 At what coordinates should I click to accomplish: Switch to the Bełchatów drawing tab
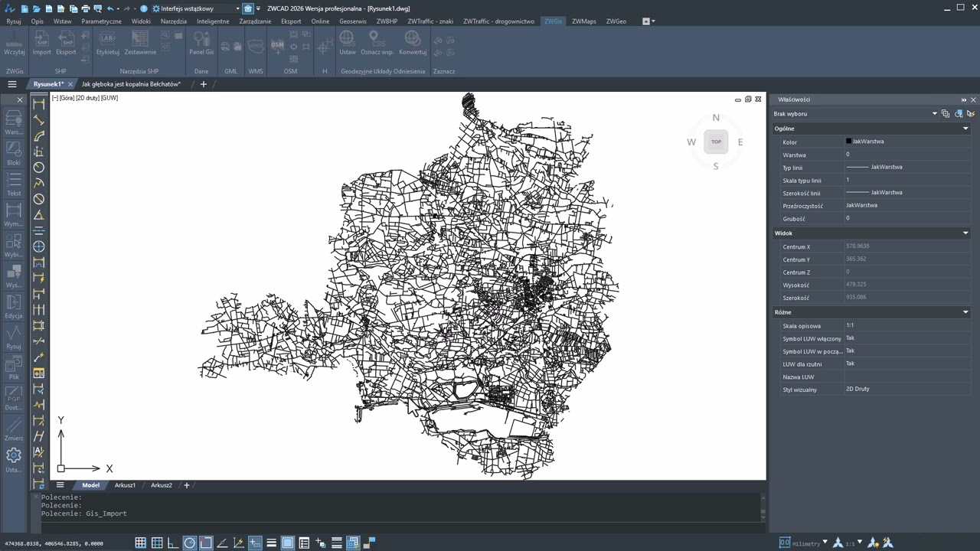click(131, 84)
